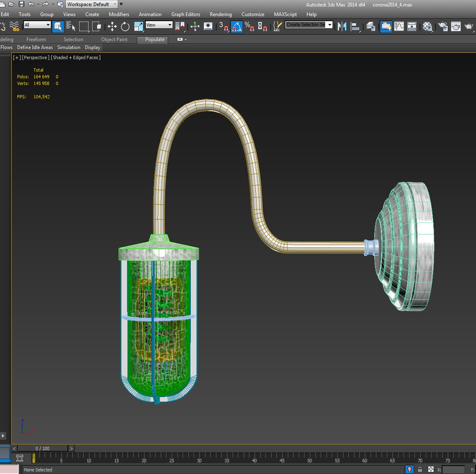Open the Curve Editor
This screenshot has height=474, width=476.
[x=399, y=26]
